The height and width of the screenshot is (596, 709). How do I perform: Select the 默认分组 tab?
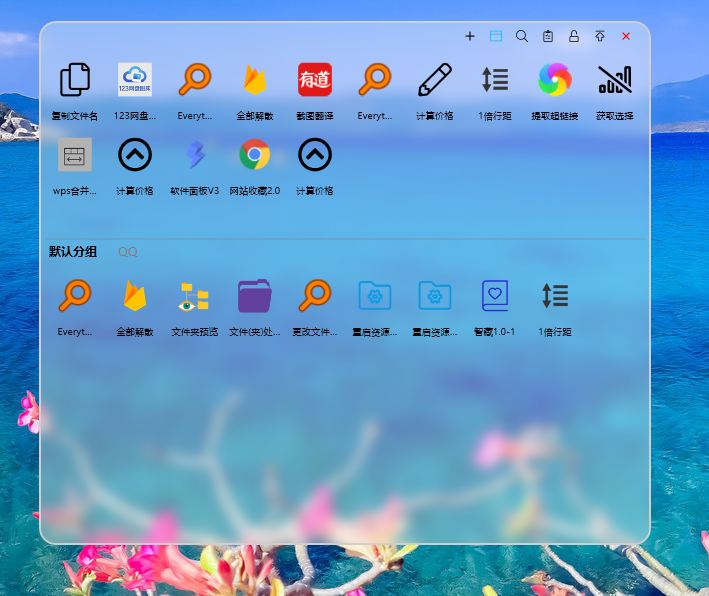(73, 252)
